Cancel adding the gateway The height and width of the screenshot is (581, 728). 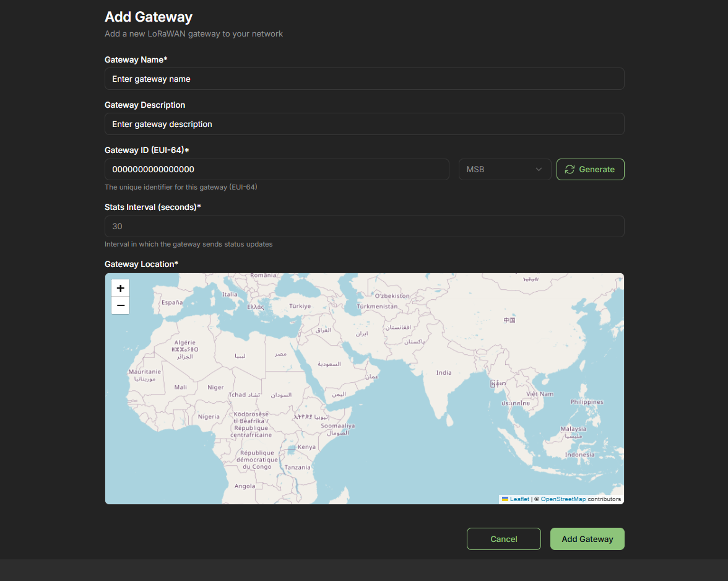coord(503,538)
